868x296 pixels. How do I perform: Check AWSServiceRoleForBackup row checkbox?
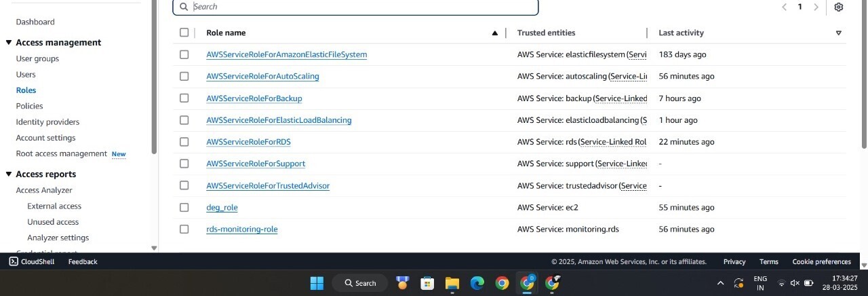[184, 98]
